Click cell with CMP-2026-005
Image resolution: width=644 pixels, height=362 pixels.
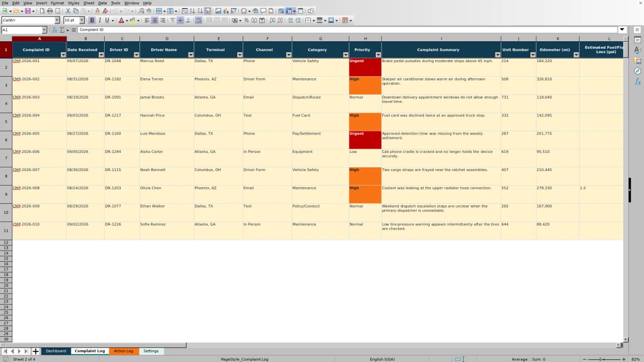[39, 140]
